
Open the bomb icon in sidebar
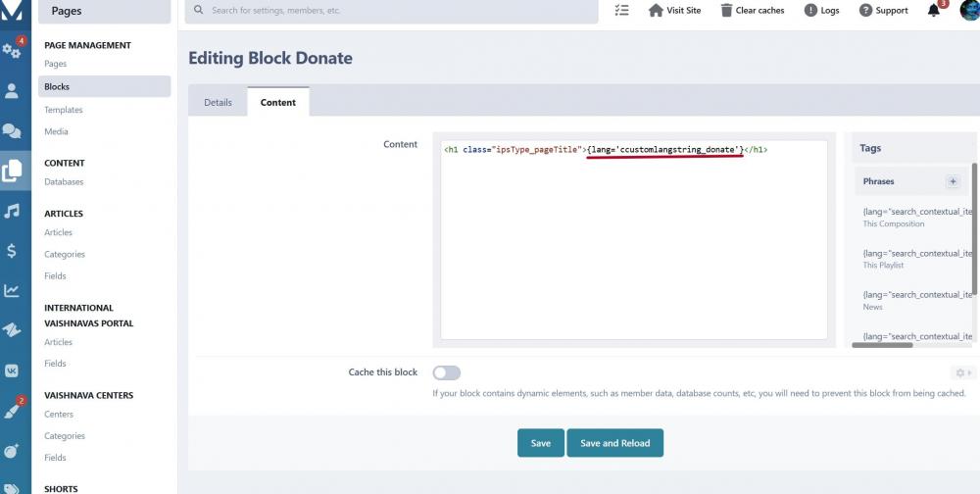pos(11,451)
